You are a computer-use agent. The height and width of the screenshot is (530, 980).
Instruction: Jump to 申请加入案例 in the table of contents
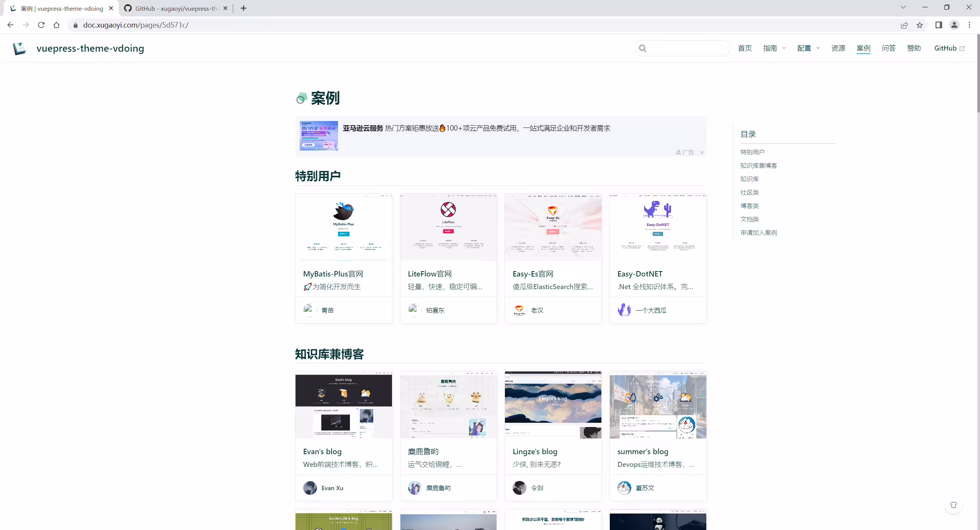[x=759, y=232]
